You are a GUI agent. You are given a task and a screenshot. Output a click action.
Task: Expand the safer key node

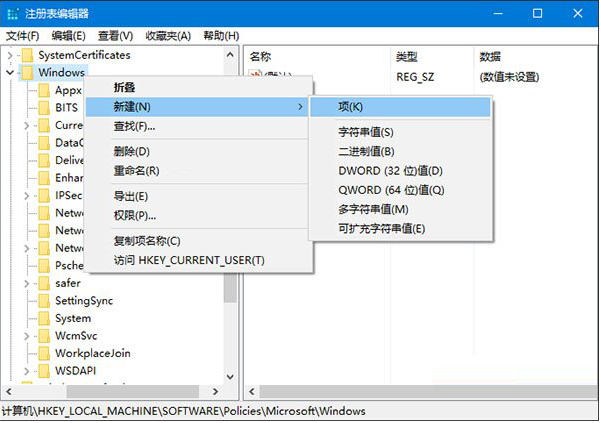pos(27,283)
